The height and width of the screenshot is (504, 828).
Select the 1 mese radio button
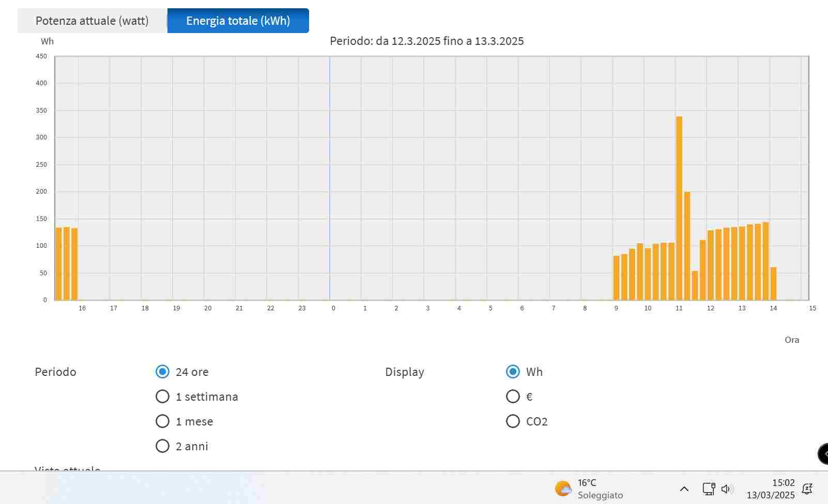click(x=162, y=421)
